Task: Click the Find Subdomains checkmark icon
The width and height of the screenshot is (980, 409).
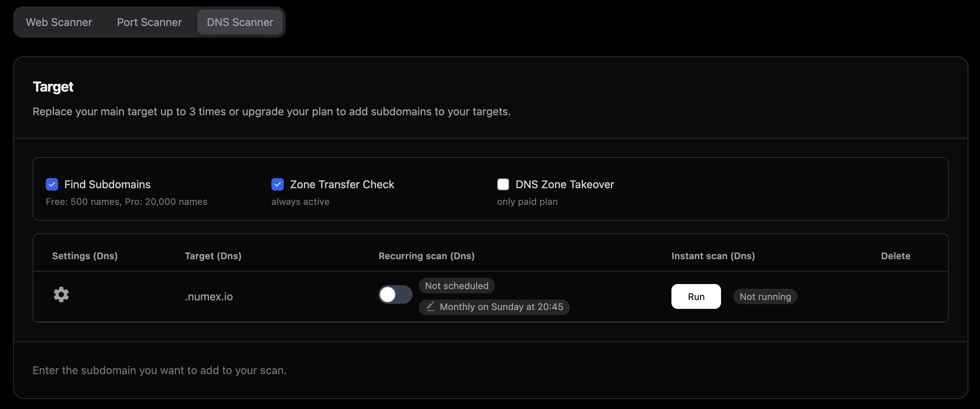Action: (52, 184)
